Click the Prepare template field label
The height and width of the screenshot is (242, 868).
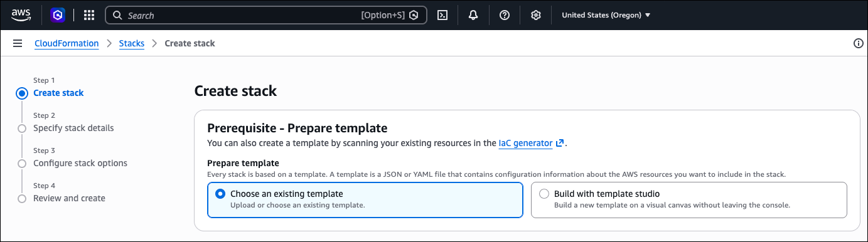pyautogui.click(x=243, y=163)
